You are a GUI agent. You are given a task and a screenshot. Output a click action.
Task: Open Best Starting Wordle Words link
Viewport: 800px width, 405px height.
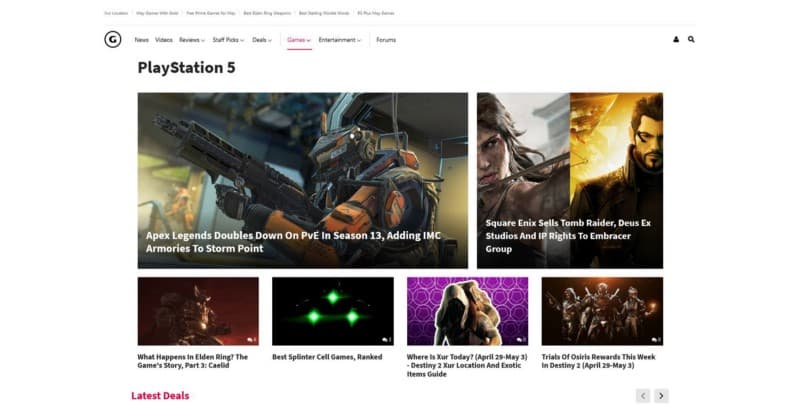(324, 13)
